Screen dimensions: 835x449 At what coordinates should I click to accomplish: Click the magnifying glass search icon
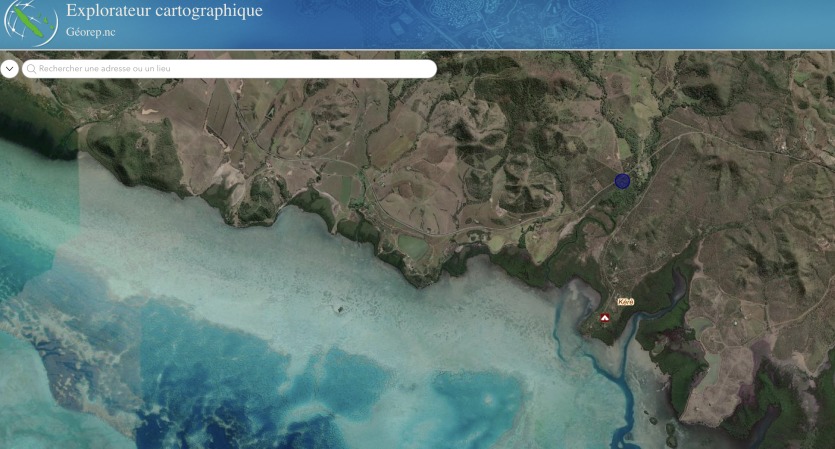pyautogui.click(x=32, y=69)
